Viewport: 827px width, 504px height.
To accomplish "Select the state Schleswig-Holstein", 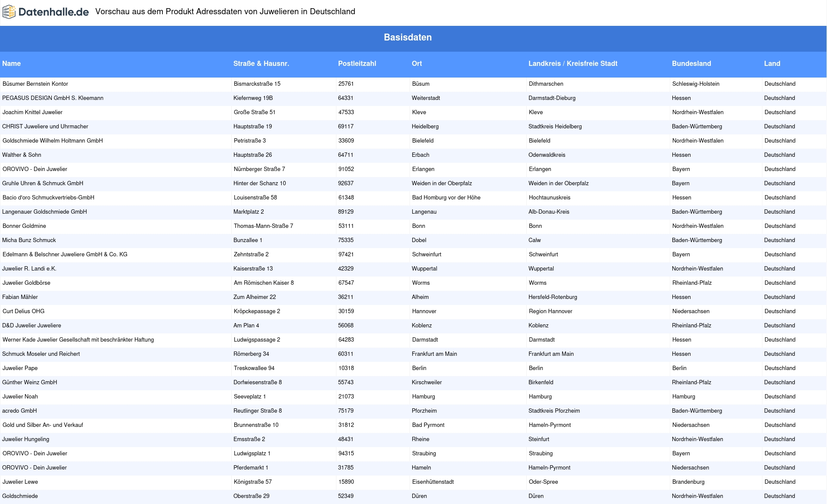I will (x=696, y=84).
